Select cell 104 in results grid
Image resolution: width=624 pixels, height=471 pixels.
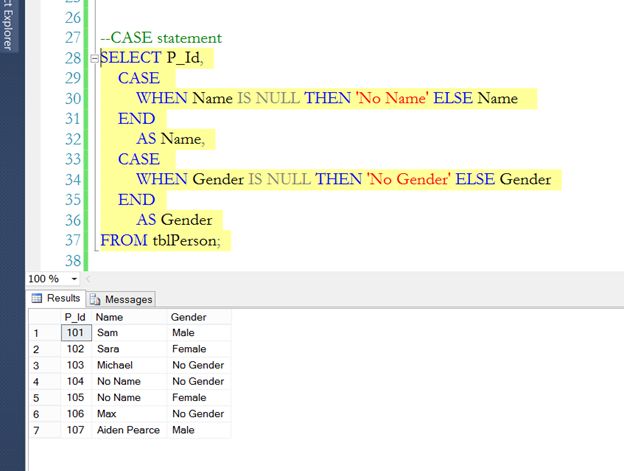[x=76, y=381]
